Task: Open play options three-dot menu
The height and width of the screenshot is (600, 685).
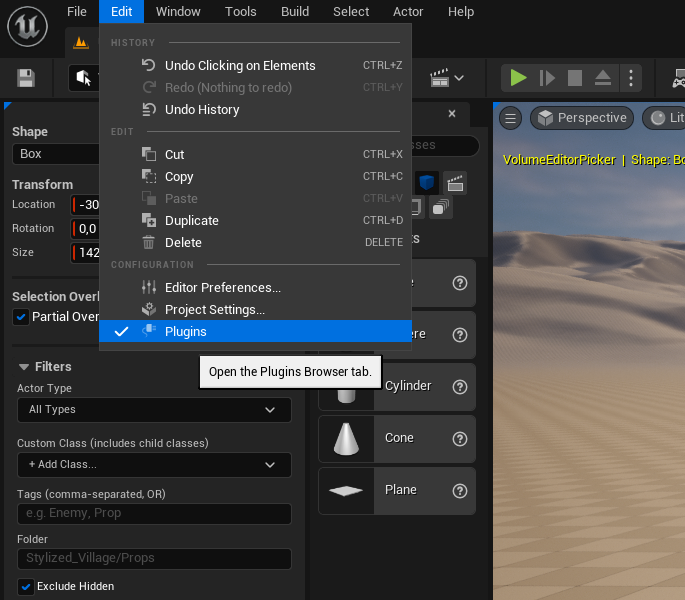Action: tap(630, 78)
